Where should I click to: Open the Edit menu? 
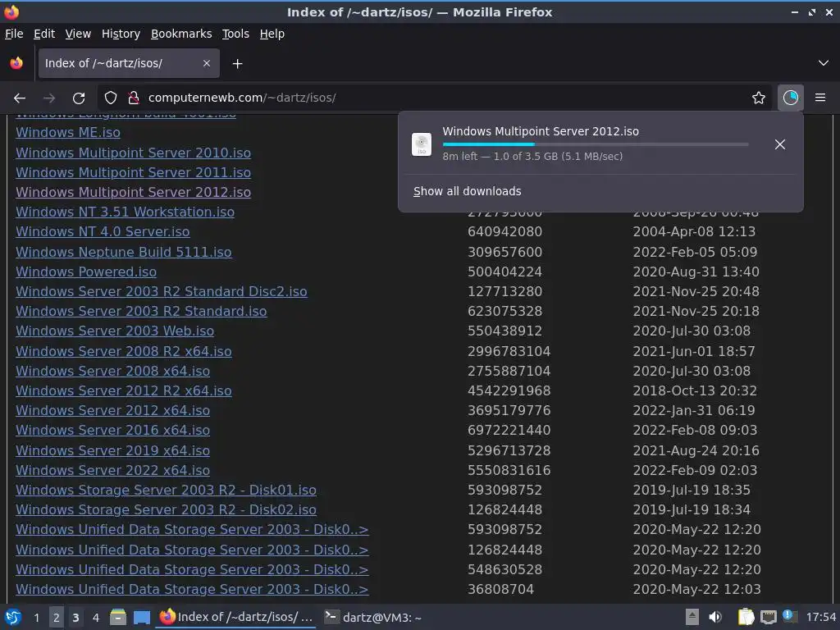tap(44, 34)
